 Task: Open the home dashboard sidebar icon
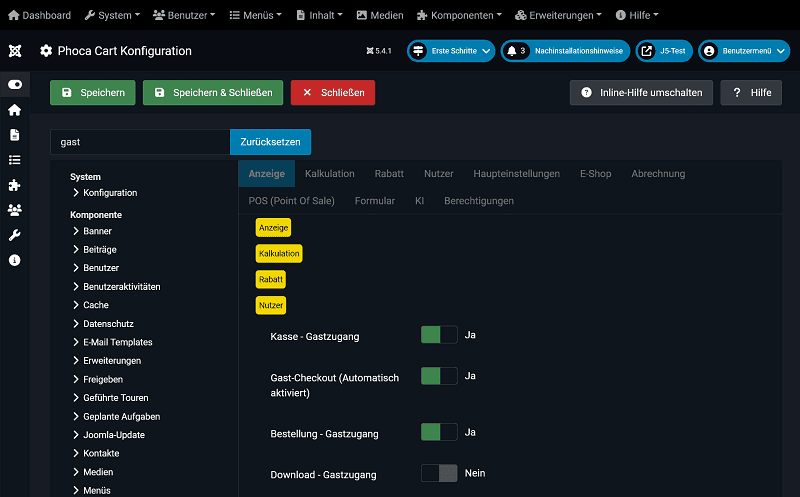tap(14, 110)
